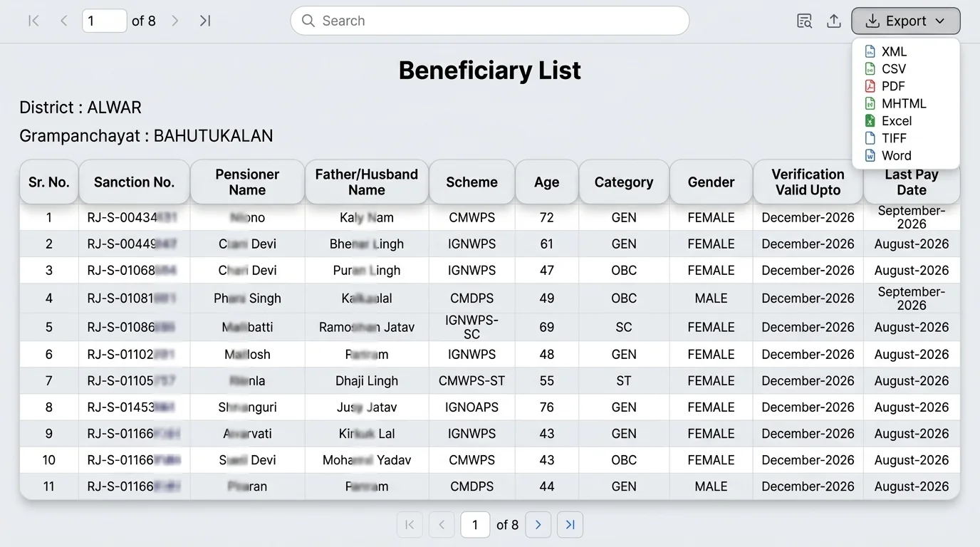The image size is (980, 547).
Task: Go to first page in top toolbar
Action: (33, 21)
